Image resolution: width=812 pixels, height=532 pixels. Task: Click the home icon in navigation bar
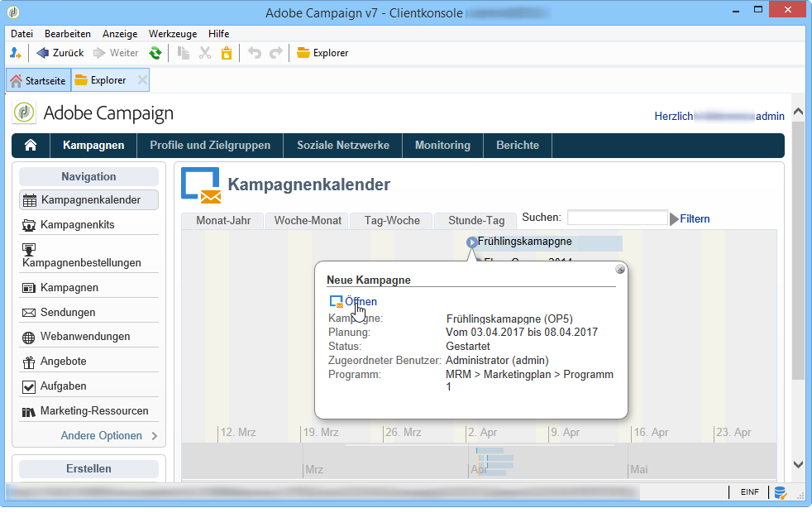(31, 145)
